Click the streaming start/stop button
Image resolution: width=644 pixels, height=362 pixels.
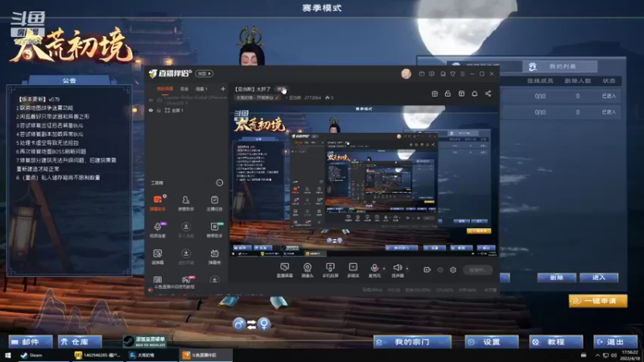click(477, 269)
